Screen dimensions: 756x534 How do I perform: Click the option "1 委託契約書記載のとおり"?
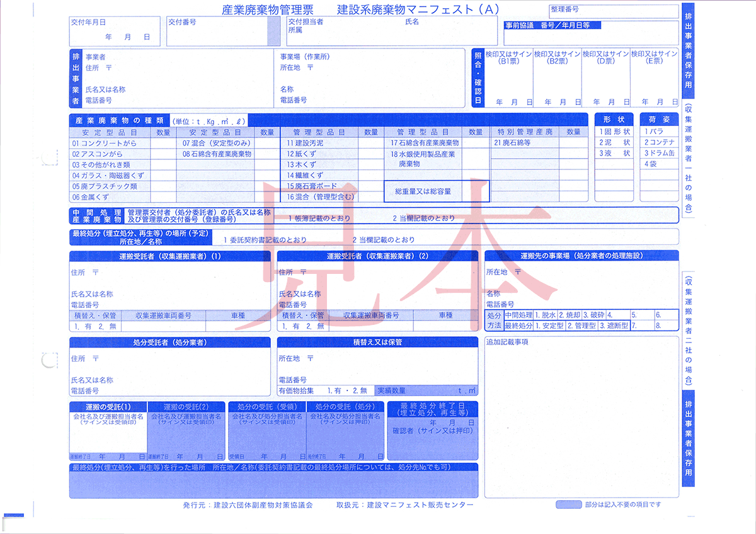click(x=265, y=240)
